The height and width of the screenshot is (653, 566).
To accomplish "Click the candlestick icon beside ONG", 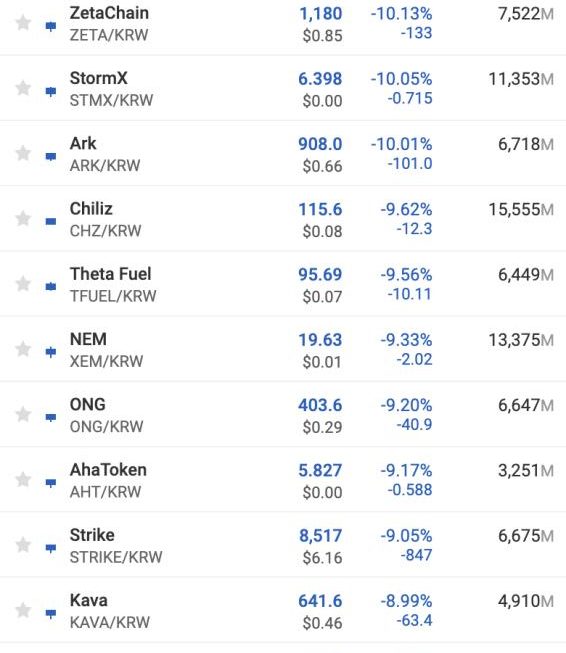I will click(51, 418).
